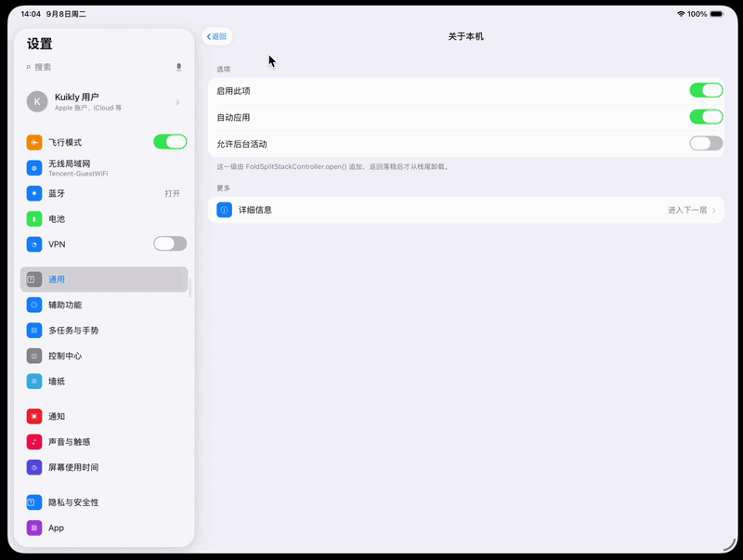Open the 通用 settings section
This screenshot has height=560, width=743.
pos(104,280)
